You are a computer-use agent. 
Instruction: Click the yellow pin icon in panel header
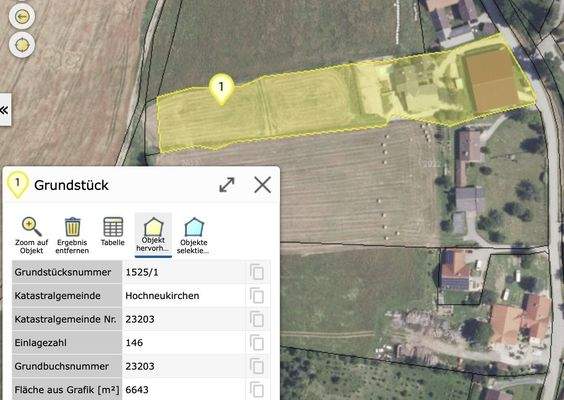point(17,185)
